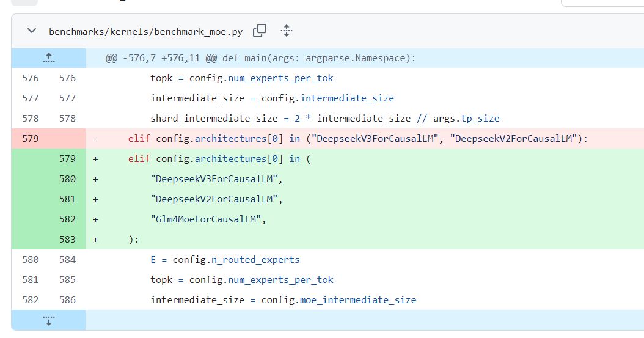Click the removed elif config.architectures line
This screenshot has width=644, height=338.
point(357,138)
